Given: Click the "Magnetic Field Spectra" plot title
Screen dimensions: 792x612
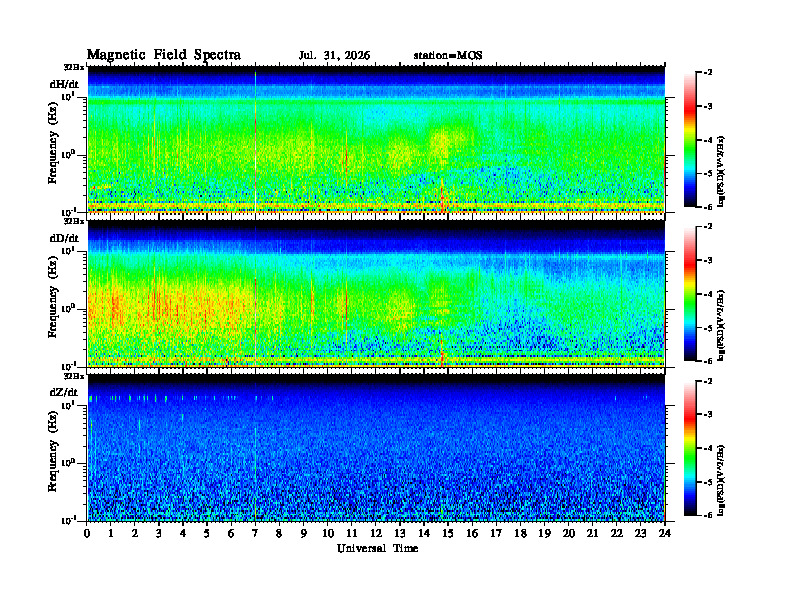Looking at the screenshot, I should 164,55.
